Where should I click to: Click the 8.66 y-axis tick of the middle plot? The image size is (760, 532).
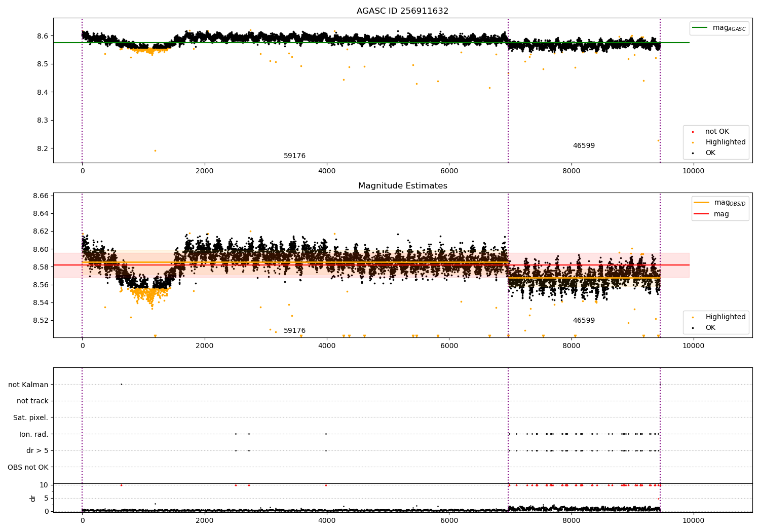pyautogui.click(x=41, y=196)
